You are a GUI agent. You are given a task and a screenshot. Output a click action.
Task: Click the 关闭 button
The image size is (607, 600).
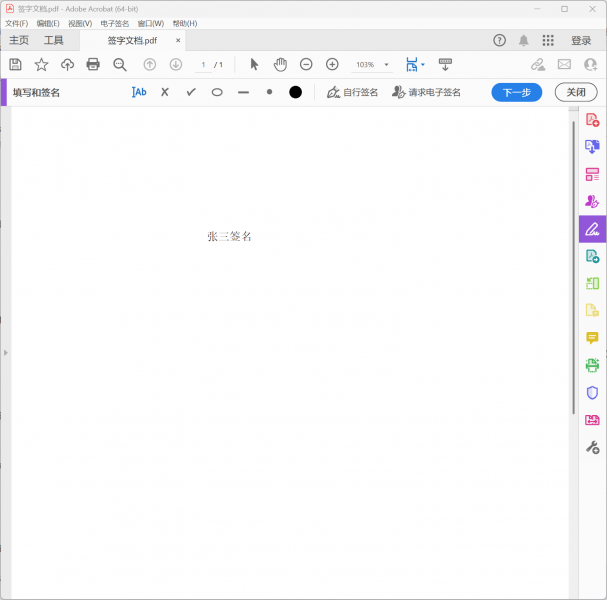(x=576, y=92)
